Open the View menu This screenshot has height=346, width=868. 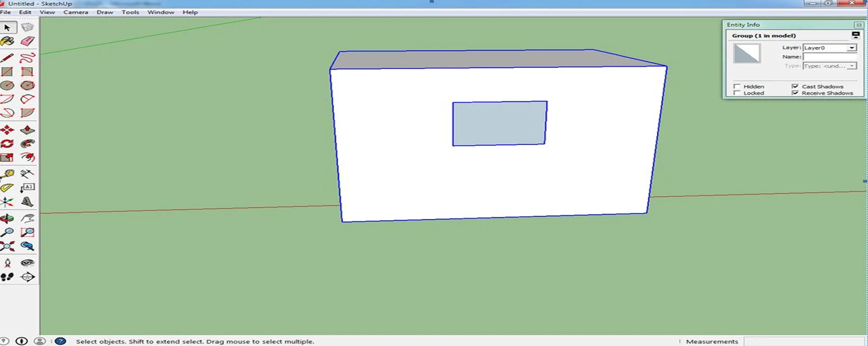[x=47, y=12]
